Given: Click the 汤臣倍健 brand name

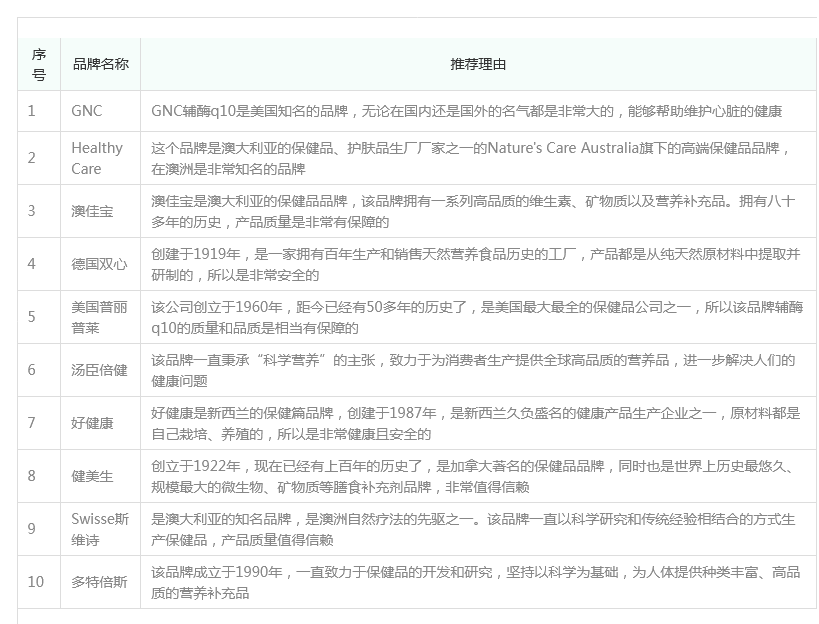Looking at the screenshot, I should (99, 370).
